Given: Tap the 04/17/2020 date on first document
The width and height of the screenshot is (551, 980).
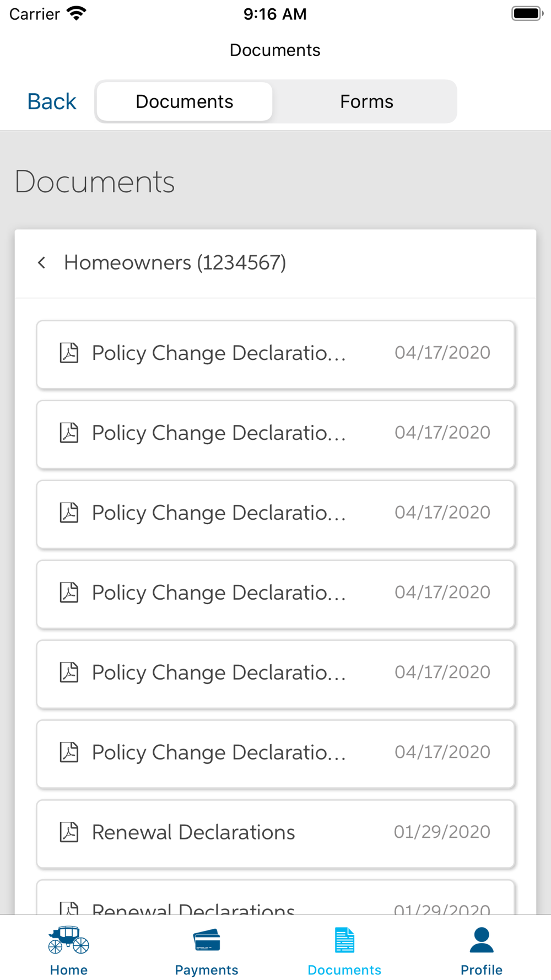Looking at the screenshot, I should [442, 353].
